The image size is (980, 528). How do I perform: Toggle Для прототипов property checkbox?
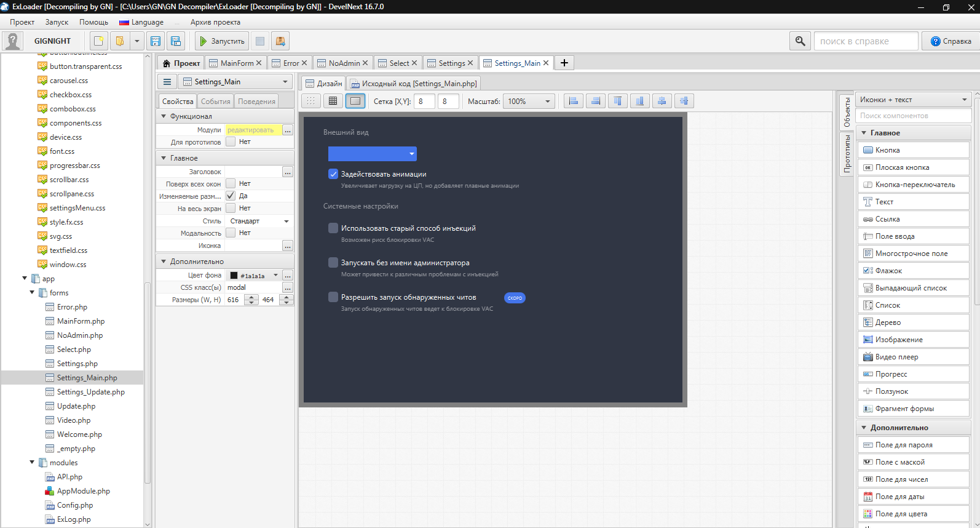[x=231, y=142]
